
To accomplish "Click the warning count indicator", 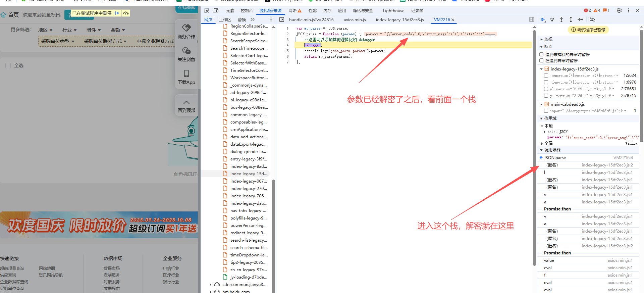I will (597, 10).
